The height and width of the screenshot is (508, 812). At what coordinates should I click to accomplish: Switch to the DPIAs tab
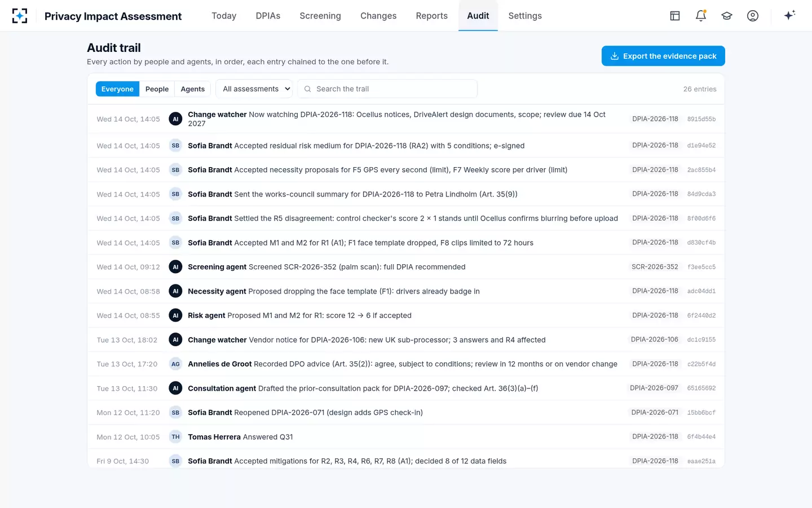pyautogui.click(x=268, y=16)
